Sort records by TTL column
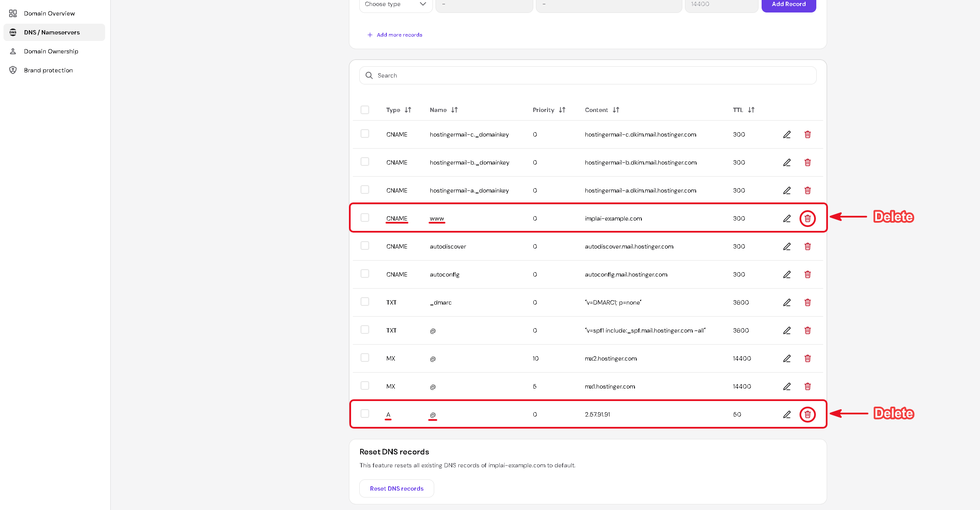Screen dimensions: 980x510 751,110
